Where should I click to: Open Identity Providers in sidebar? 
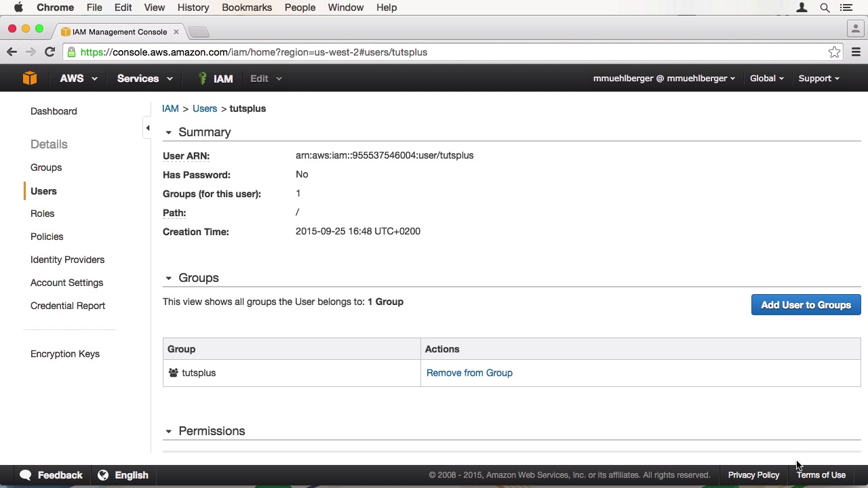[67, 260]
